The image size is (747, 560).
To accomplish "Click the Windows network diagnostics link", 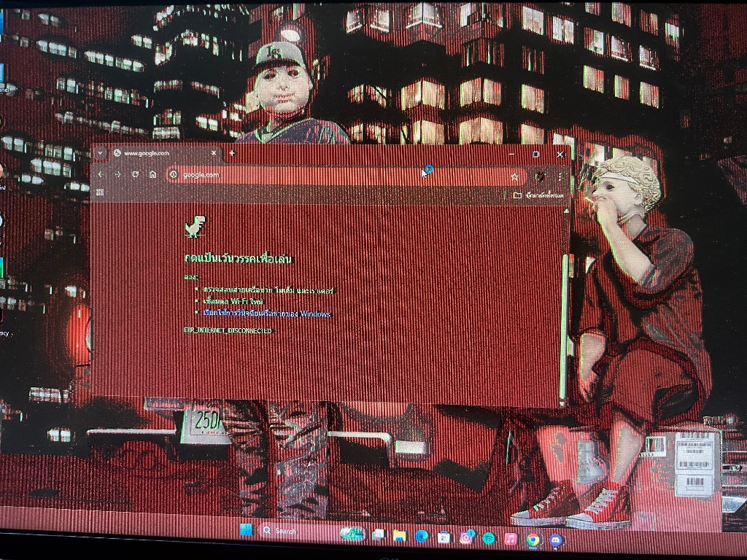I will coord(267,314).
